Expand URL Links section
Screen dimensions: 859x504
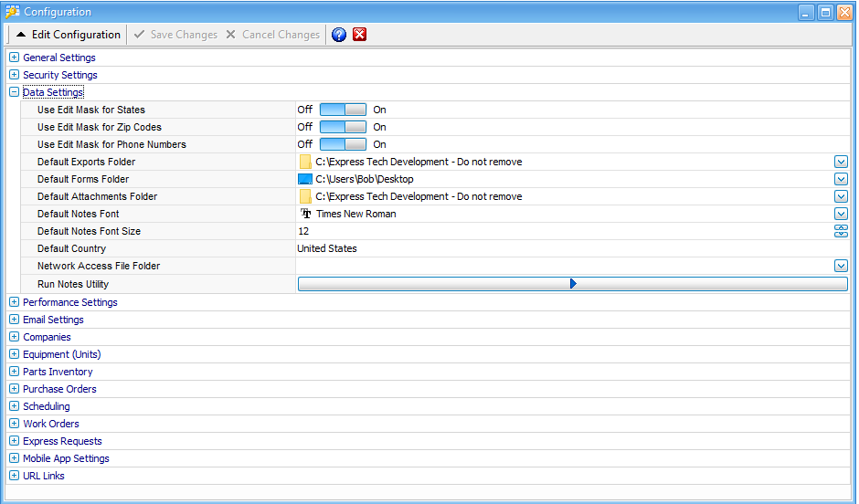click(15, 476)
